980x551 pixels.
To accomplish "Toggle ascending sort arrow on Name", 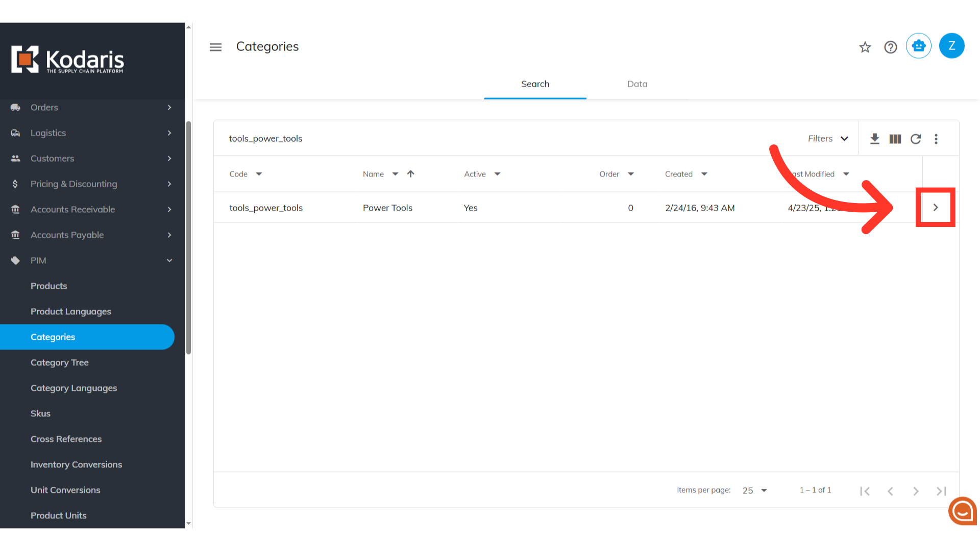I will click(x=410, y=174).
